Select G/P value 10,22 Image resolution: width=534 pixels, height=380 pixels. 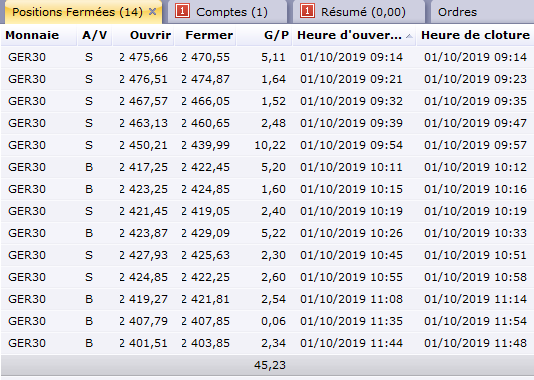click(x=270, y=145)
